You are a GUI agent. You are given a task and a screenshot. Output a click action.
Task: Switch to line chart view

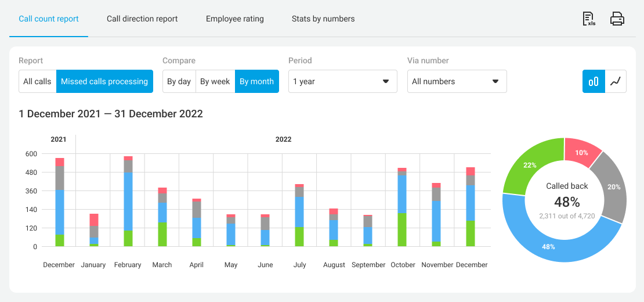tap(616, 81)
